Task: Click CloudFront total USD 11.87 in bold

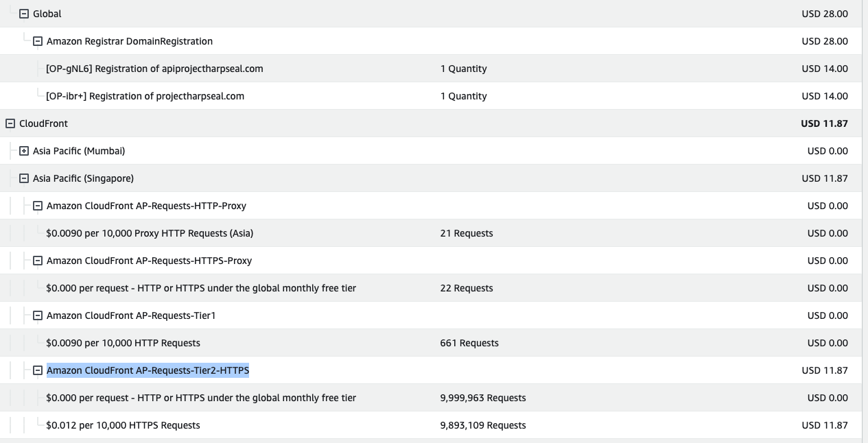Action: click(x=824, y=123)
